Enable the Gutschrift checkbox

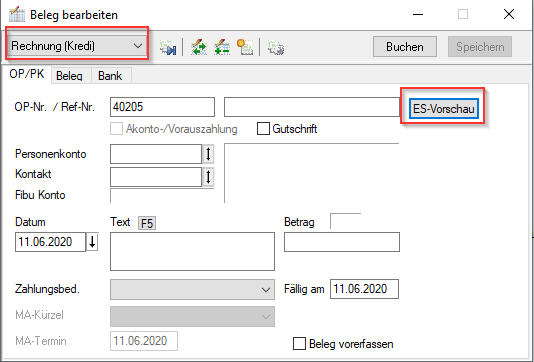(263, 129)
